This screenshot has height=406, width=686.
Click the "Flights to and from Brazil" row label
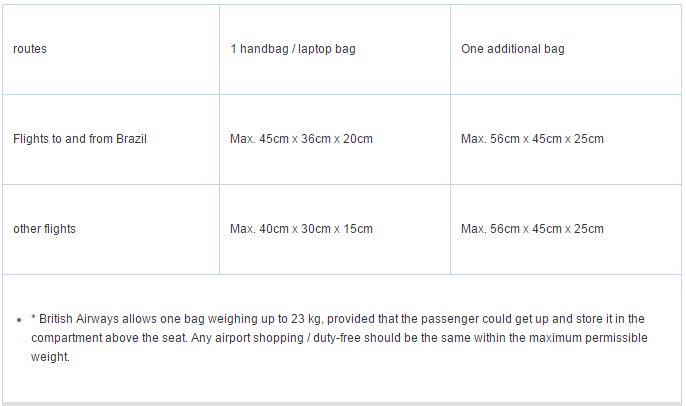(x=80, y=139)
